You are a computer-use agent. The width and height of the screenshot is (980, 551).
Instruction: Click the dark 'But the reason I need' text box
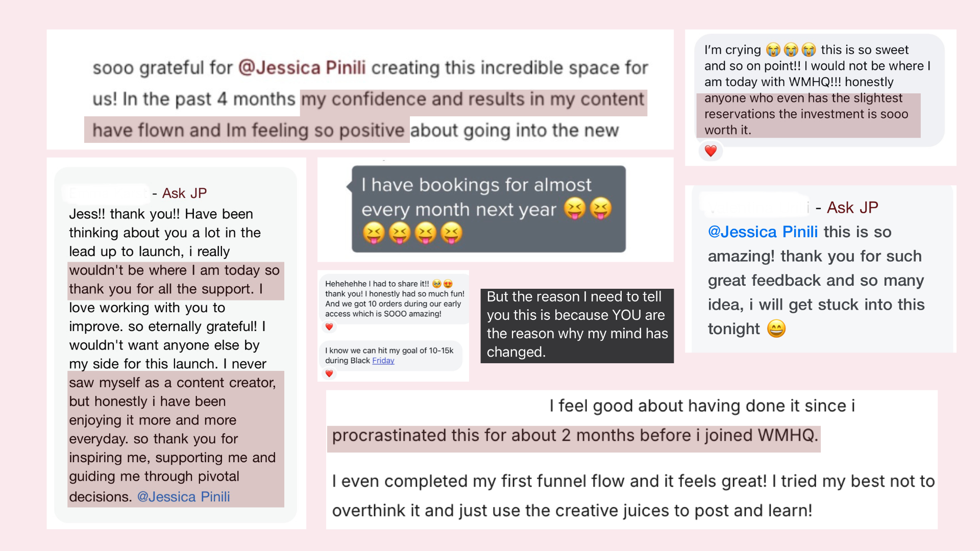pos(577,325)
